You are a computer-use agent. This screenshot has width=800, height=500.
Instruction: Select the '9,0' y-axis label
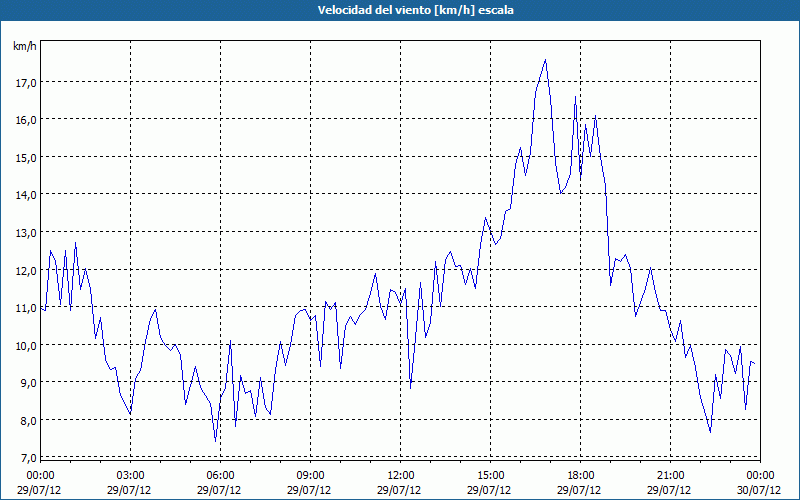28,383
